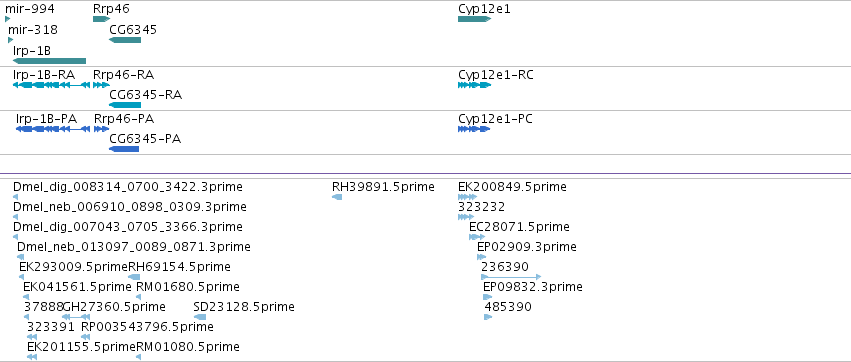The height and width of the screenshot is (362, 851).
Task: Select the EK200849.5prime EST arrows
Action: pyautogui.click(x=467, y=196)
